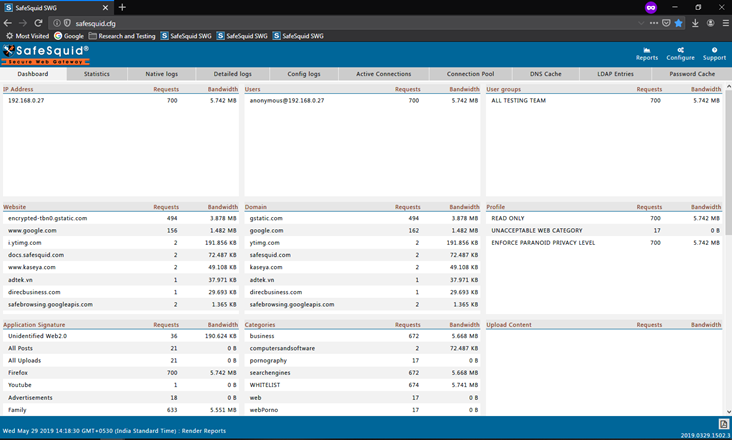Screen dimensions: 732x440
Task: Open the Support help icon
Action: 714,53
